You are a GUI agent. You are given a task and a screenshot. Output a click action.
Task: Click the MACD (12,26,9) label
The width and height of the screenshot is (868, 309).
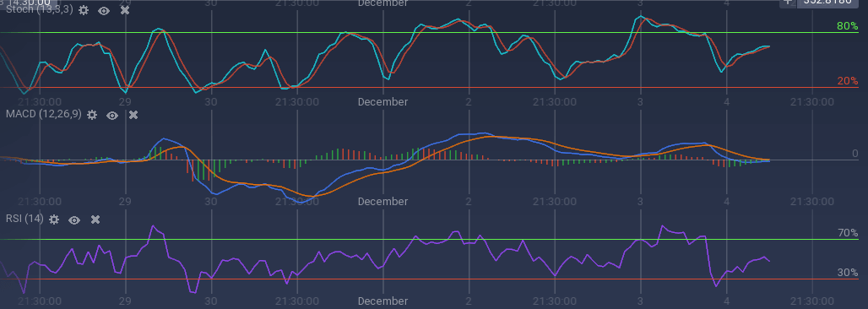tap(44, 115)
